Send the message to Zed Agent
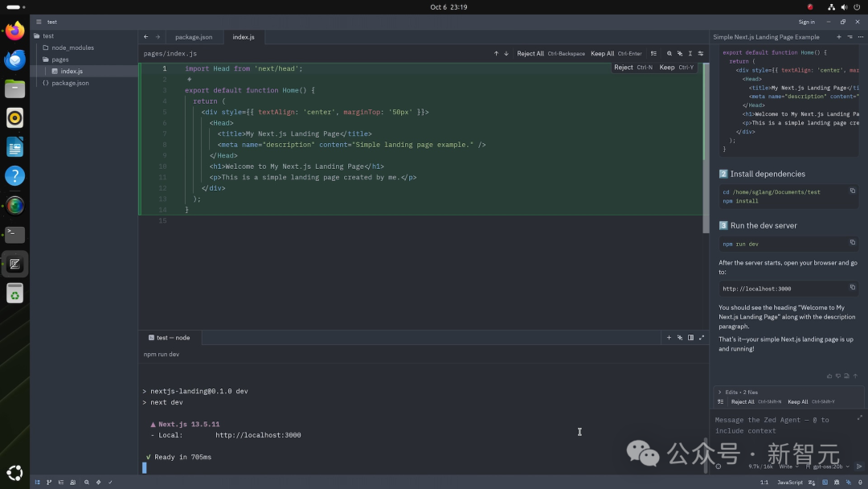 859,466
